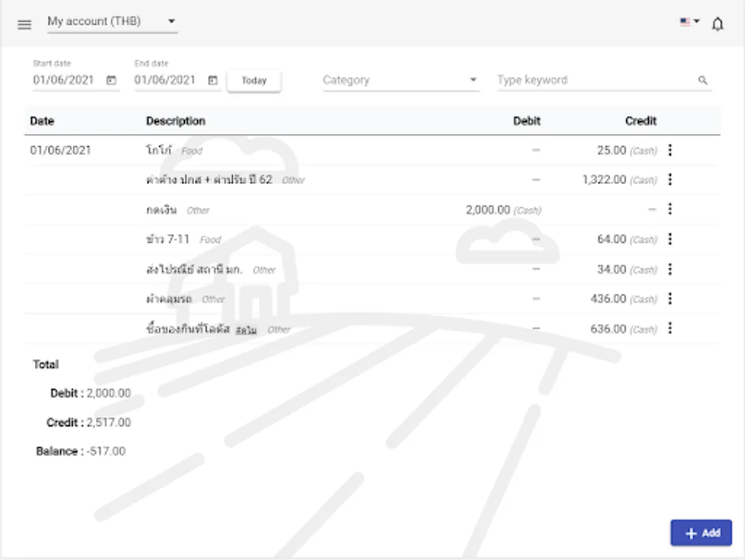Click the total Debit : 2,000.00 line
Viewport: 745px width, 560px height.
[90, 393]
